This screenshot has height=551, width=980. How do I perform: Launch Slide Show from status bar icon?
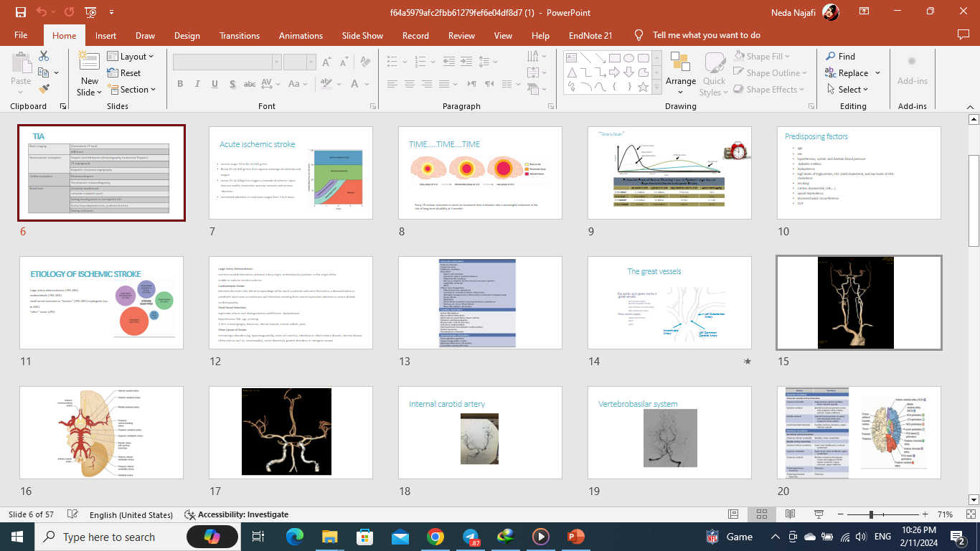click(x=817, y=514)
